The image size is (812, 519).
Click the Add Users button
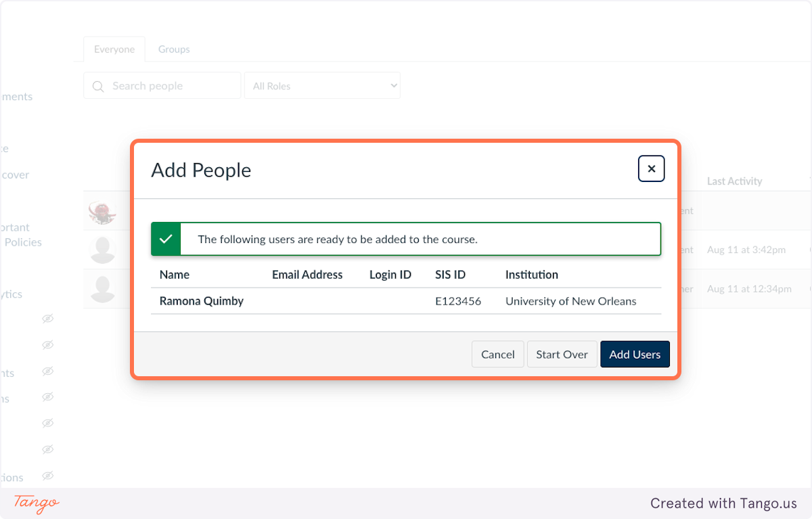pos(635,354)
